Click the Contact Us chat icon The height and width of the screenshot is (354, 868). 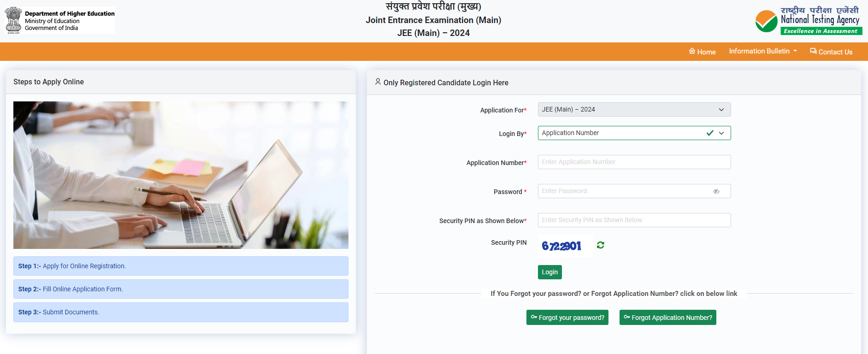click(x=813, y=51)
